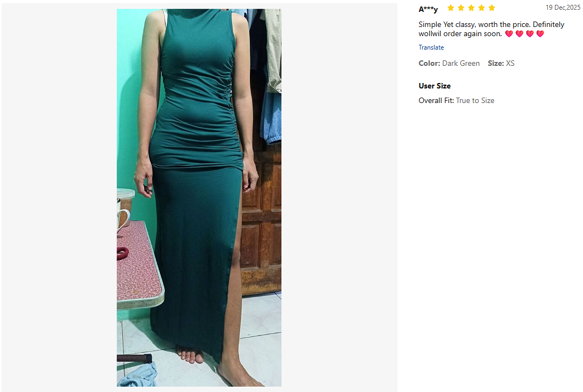Image resolution: width=583 pixels, height=392 pixels.
Task: Click the first yellow rating star
Action: [451, 8]
